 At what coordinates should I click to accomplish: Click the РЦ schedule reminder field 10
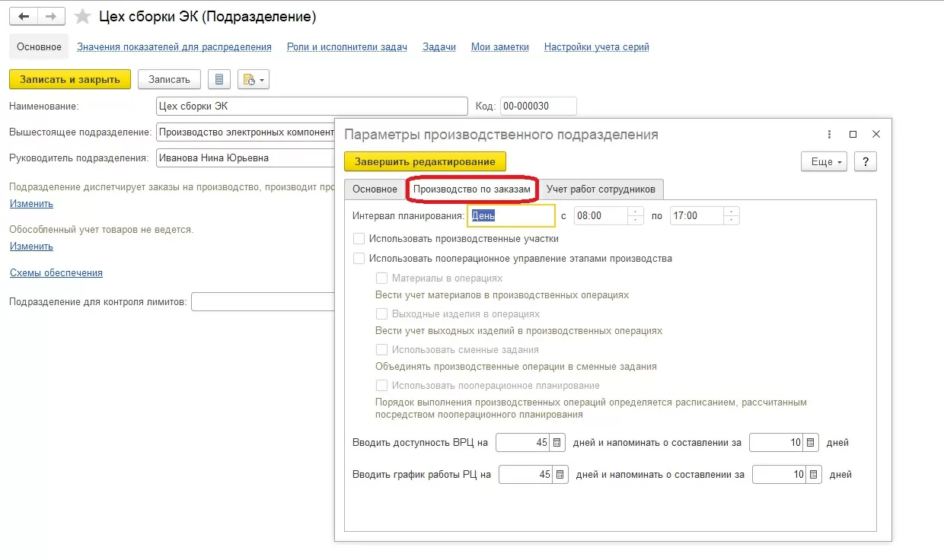click(780, 474)
